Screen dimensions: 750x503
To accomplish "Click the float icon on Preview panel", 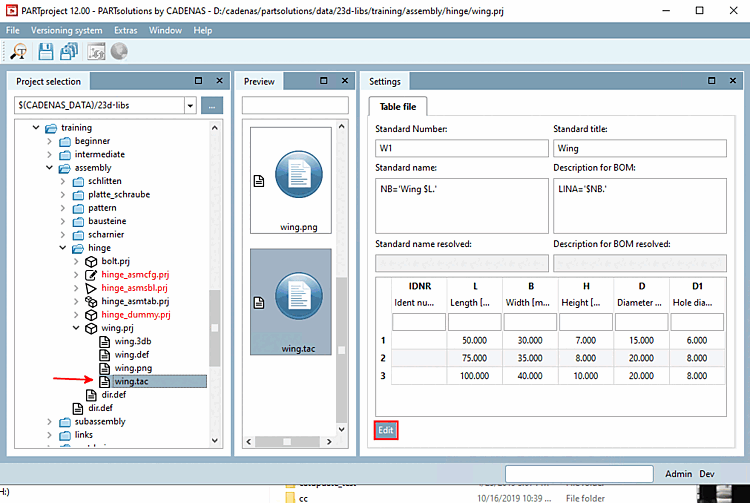I will click(323, 81).
